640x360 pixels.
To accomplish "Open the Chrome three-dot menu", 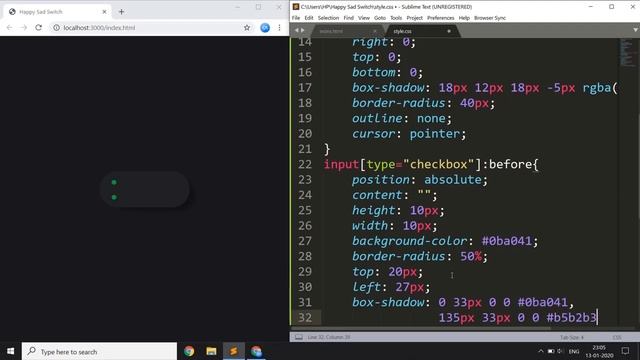I will pyautogui.click(x=279, y=28).
